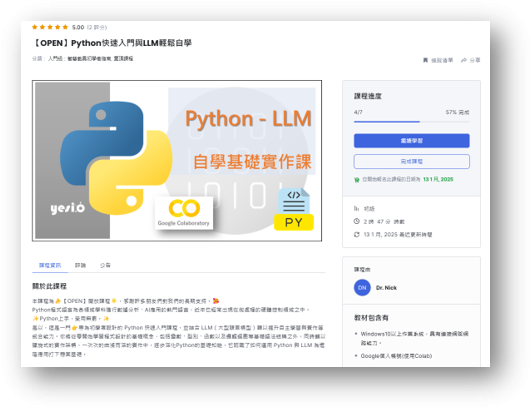This screenshot has height=408, width=531.
Task: Click the Python - LLM course thumbnail
Action: (177, 161)
